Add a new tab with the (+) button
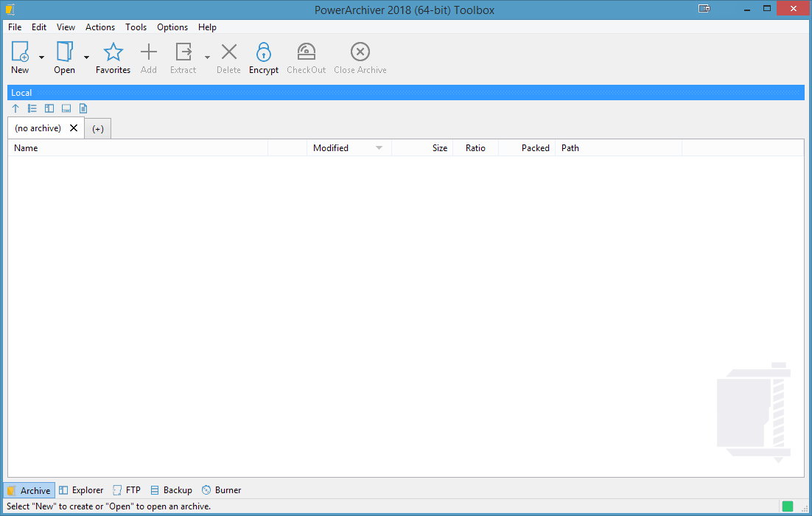The width and height of the screenshot is (812, 516). (x=98, y=128)
